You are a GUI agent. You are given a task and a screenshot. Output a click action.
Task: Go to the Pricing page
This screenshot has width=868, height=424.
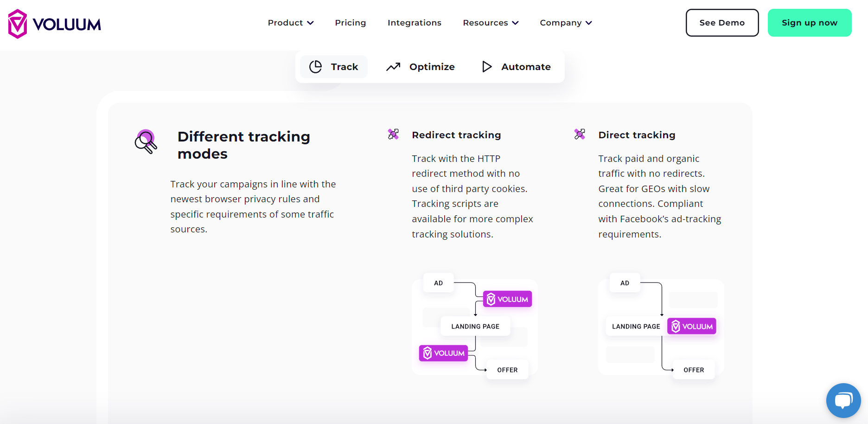351,23
